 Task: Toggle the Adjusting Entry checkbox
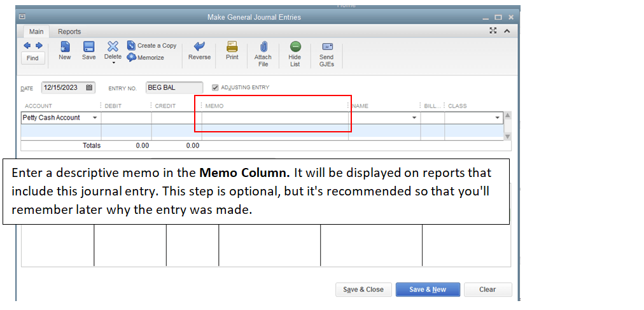(215, 87)
